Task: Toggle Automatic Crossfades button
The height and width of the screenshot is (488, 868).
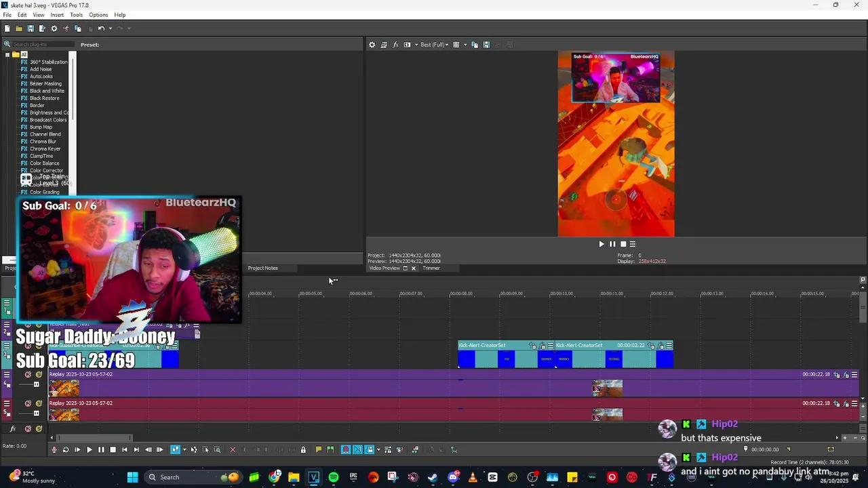Action: click(357, 449)
